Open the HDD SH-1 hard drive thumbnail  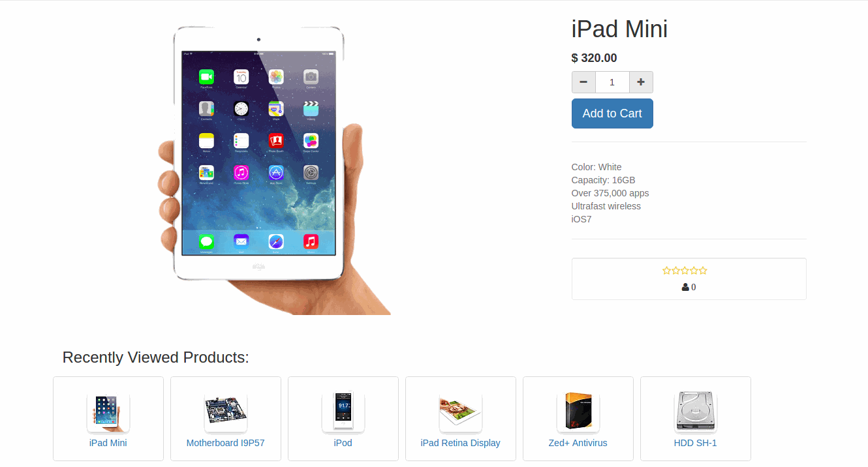[x=696, y=413]
